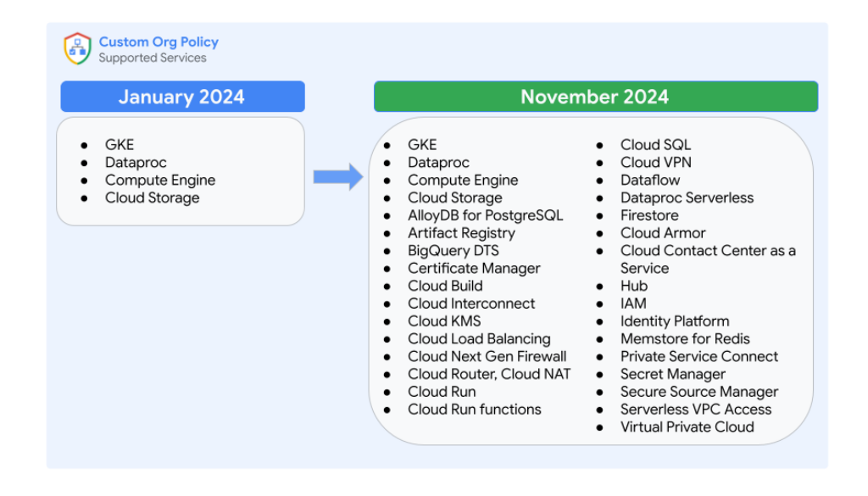The image size is (868, 496).
Task: Click the BigQuery DTS entry
Action: coord(453,251)
